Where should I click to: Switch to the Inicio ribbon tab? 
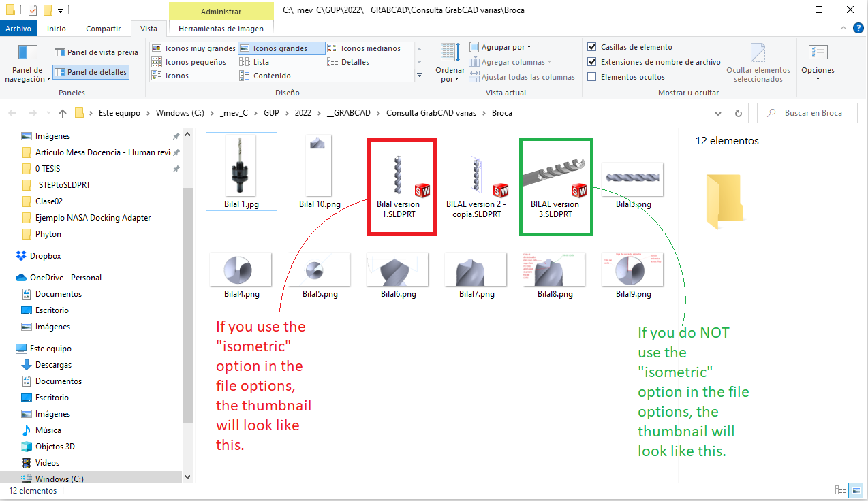click(x=57, y=28)
